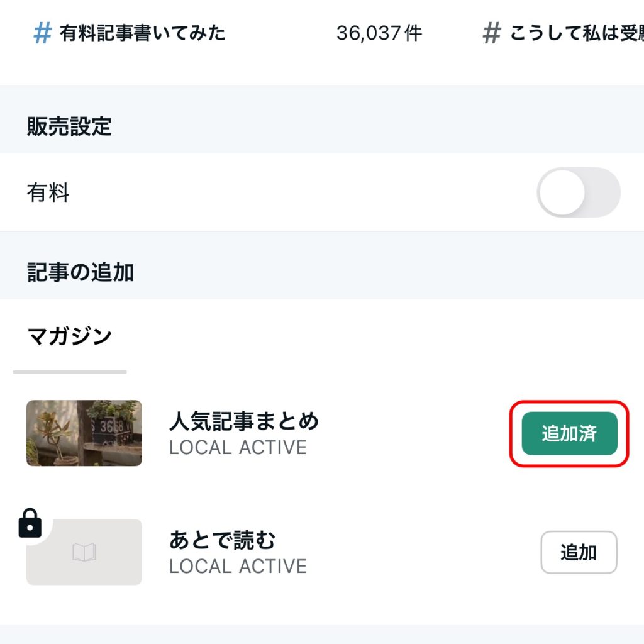Select the 有料記事書いてみた hashtag text
The width and height of the screenshot is (644, 644).
tap(143, 33)
